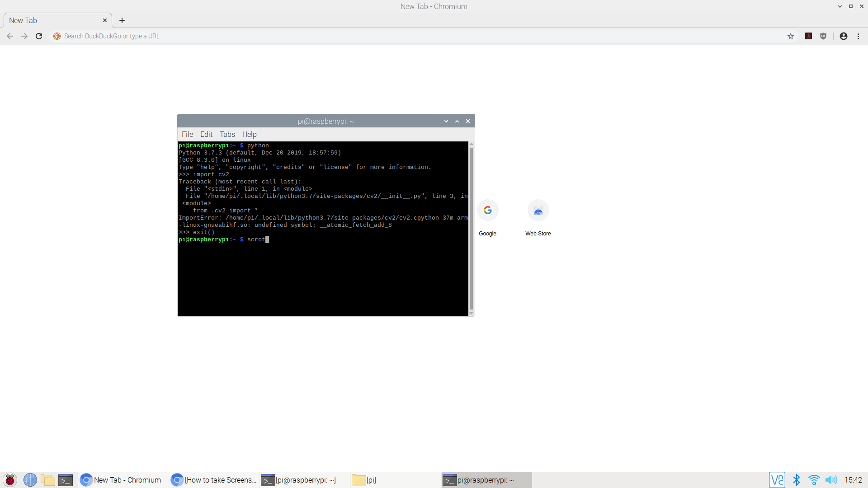Open the terminal Tabs menu
Screen dimensions: 868x488
(227, 134)
